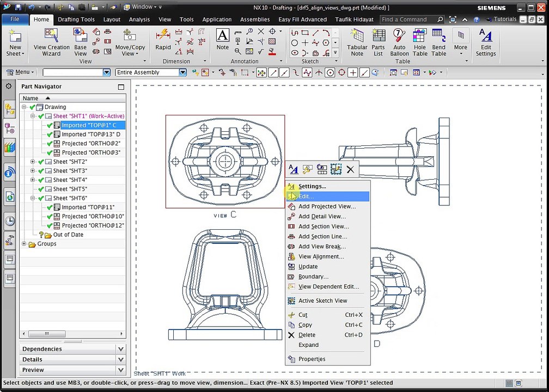
Task: Click the Move/Copy View icon
Action: (x=130, y=44)
